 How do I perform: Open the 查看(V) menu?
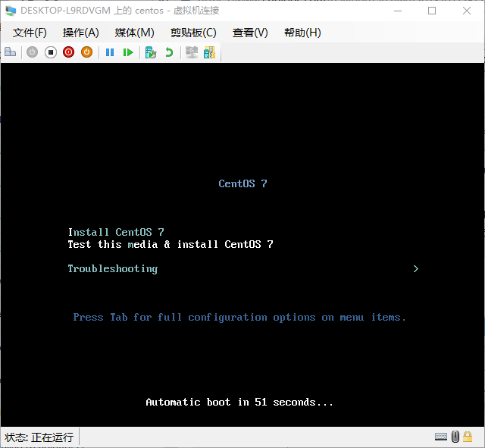[x=250, y=33]
